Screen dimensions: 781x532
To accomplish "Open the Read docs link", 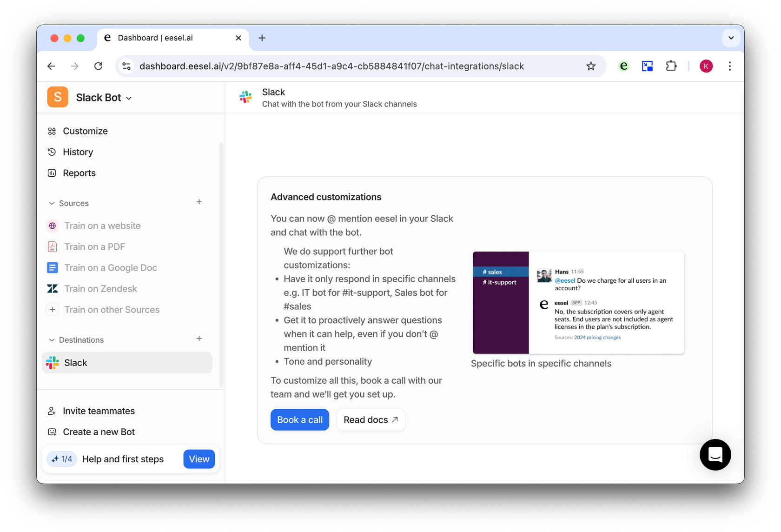I will coord(371,419).
